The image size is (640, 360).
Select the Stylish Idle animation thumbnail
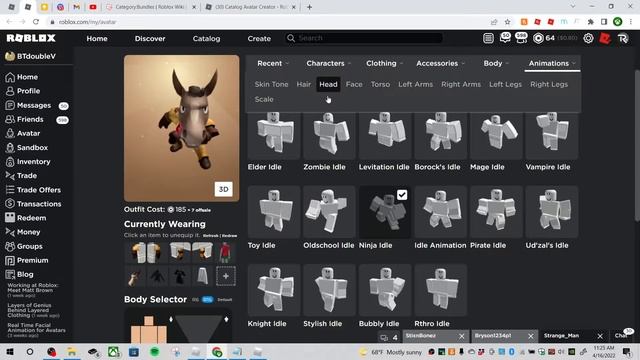[329, 290]
